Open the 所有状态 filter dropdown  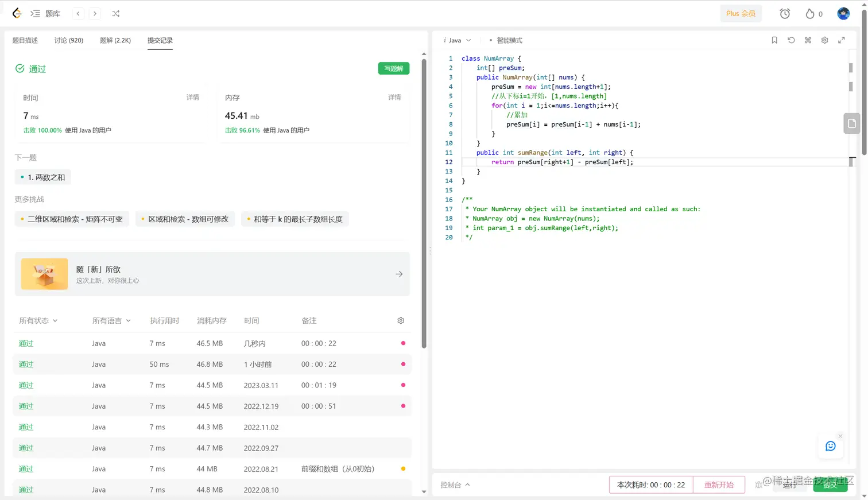38,320
